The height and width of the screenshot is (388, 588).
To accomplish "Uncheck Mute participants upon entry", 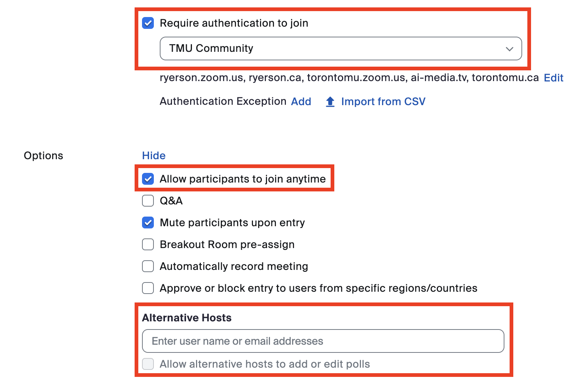I will (x=148, y=223).
